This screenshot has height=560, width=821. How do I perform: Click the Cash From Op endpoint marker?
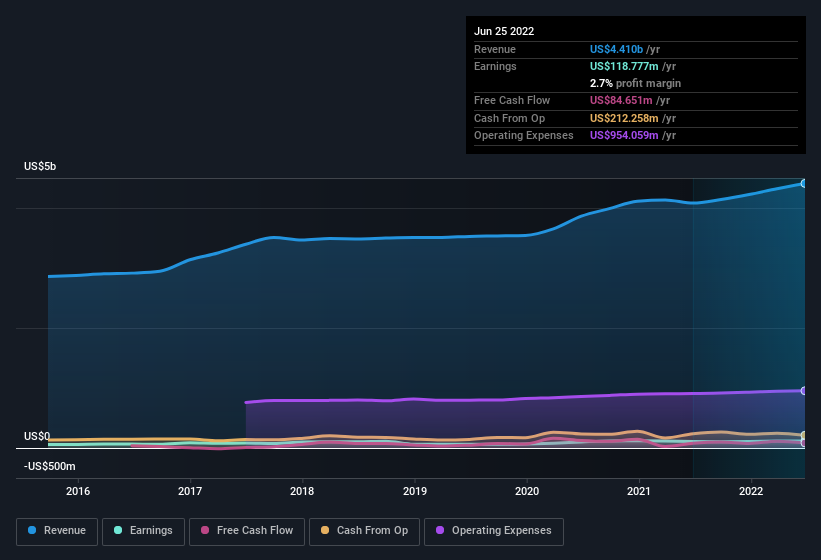pyautogui.click(x=803, y=435)
